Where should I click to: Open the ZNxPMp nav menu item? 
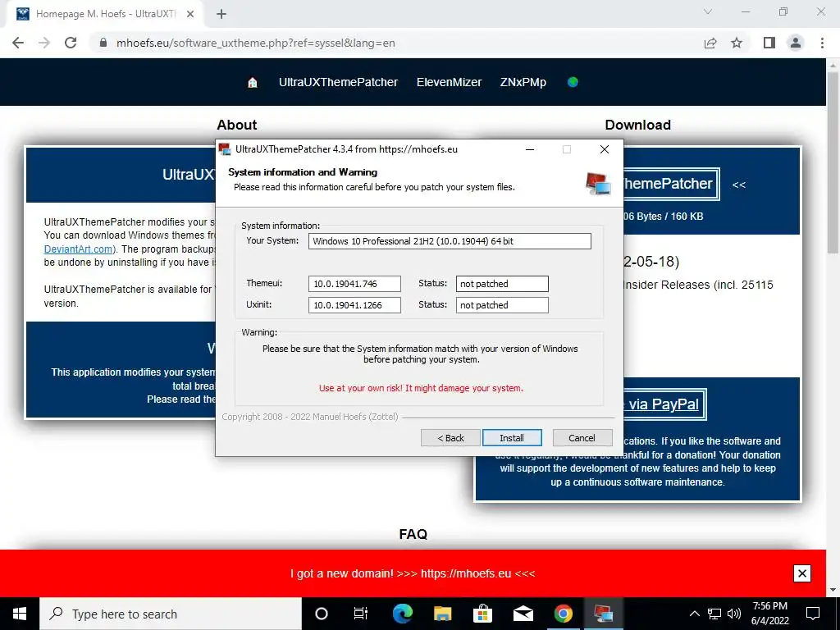(x=523, y=82)
